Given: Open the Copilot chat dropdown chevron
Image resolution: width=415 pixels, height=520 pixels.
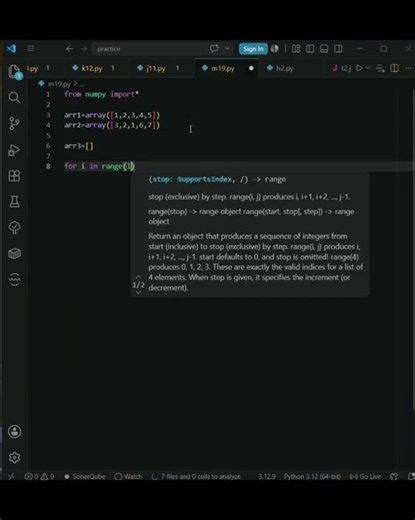Looking at the screenshot, I should (x=227, y=49).
